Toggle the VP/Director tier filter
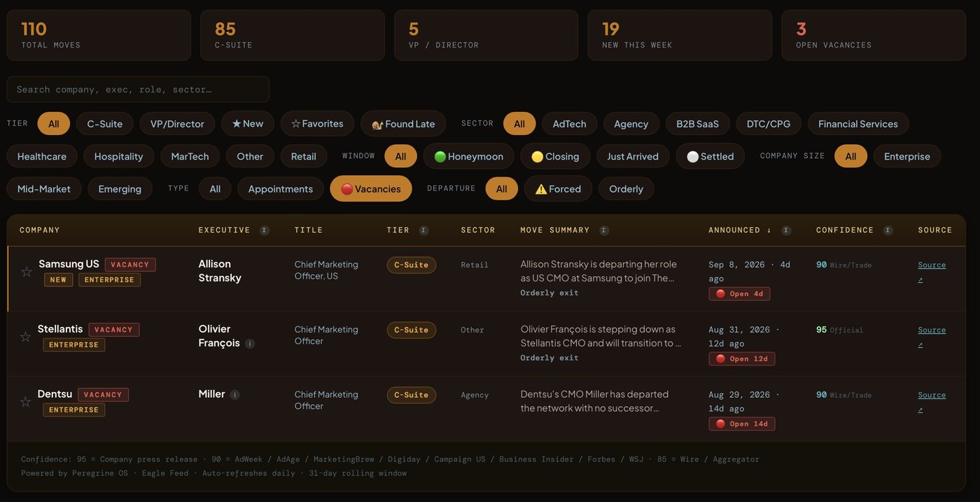This screenshot has height=502, width=980. (177, 124)
